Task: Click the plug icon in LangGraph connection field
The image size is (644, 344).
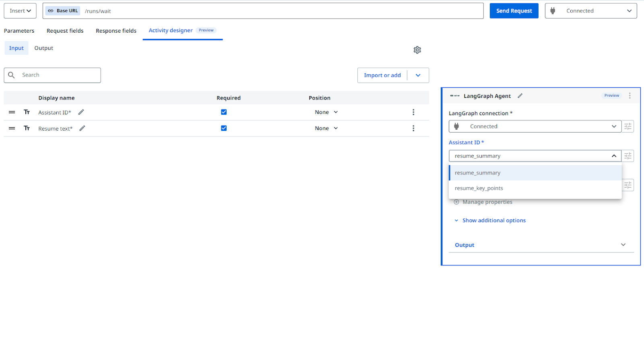Action: coord(456,126)
